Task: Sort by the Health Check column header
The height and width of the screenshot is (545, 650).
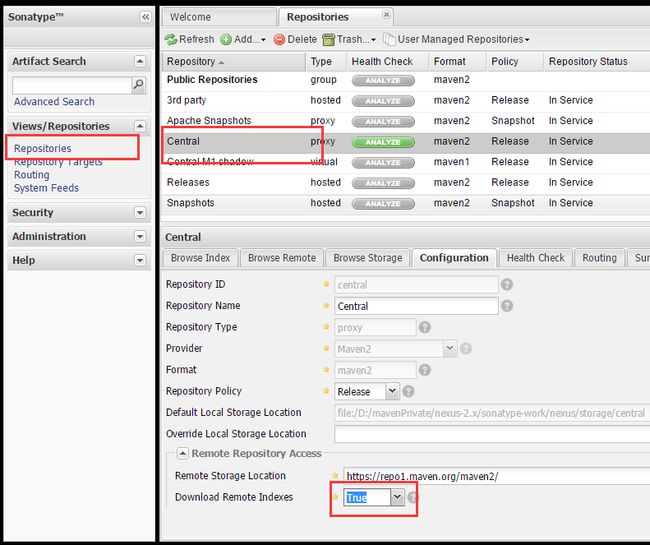Action: pyautogui.click(x=388, y=61)
